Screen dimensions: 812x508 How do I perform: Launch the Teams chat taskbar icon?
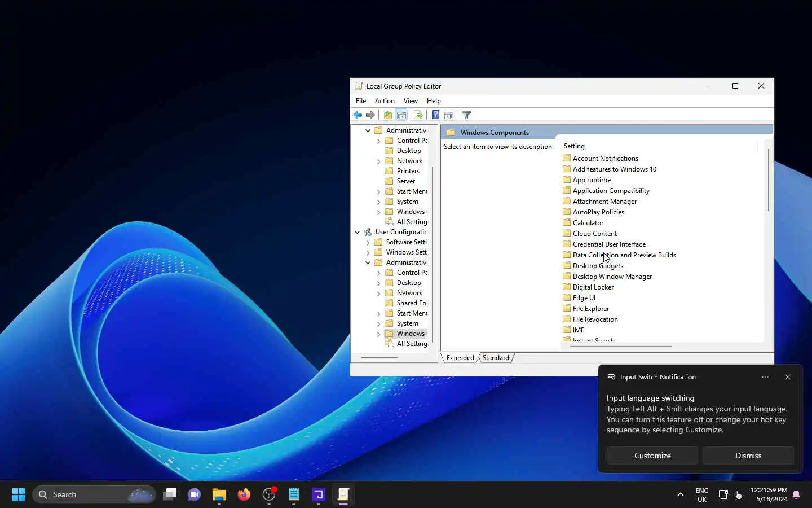(x=195, y=494)
